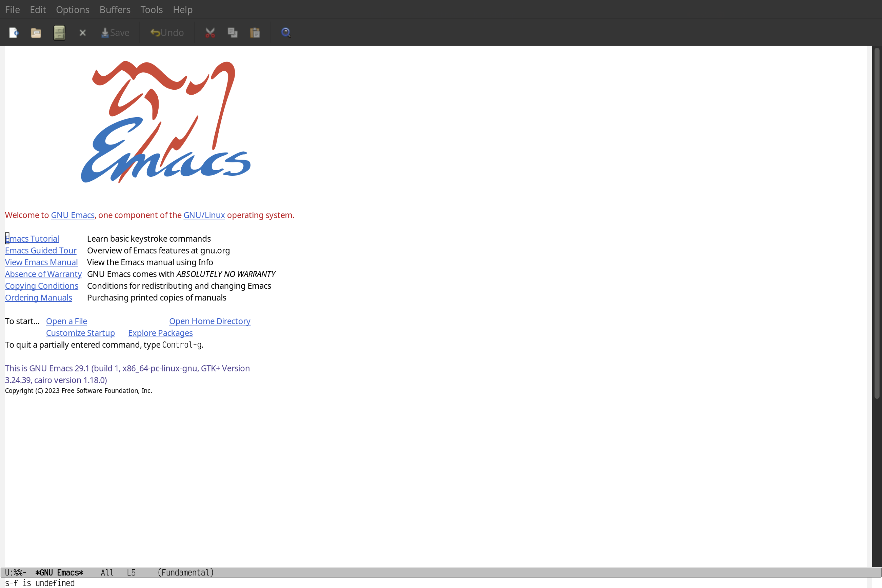Viewport: 882px width, 588px height.
Task: Click the Search icon in toolbar
Action: pos(285,32)
